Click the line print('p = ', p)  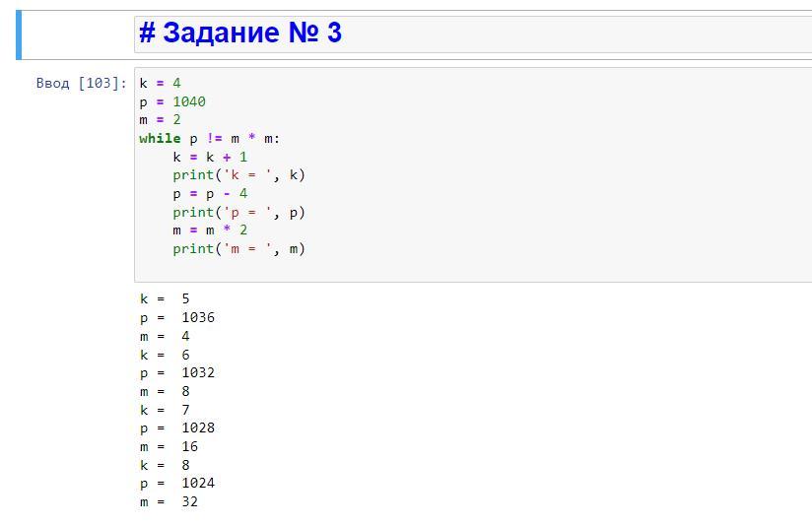tap(238, 212)
